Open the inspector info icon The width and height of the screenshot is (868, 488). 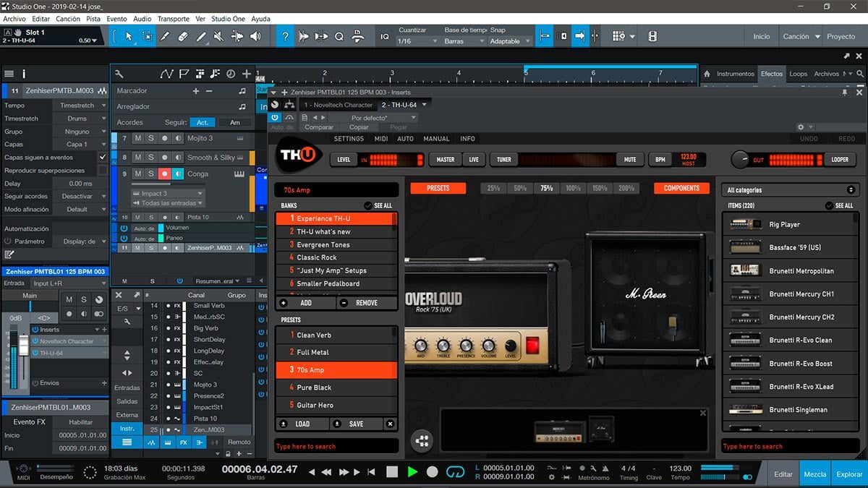point(24,74)
